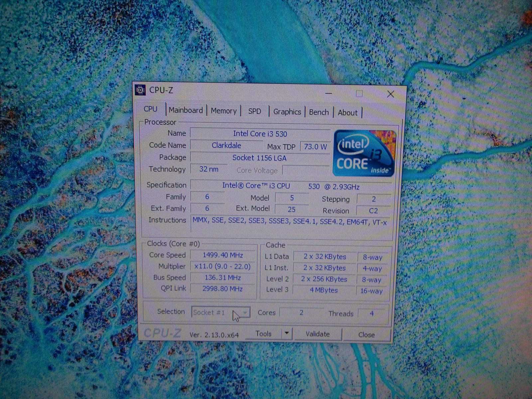Screen dimensions: 532x399
Task: Click the Name field 'Intel Core i3 530'
Action: [260, 134]
